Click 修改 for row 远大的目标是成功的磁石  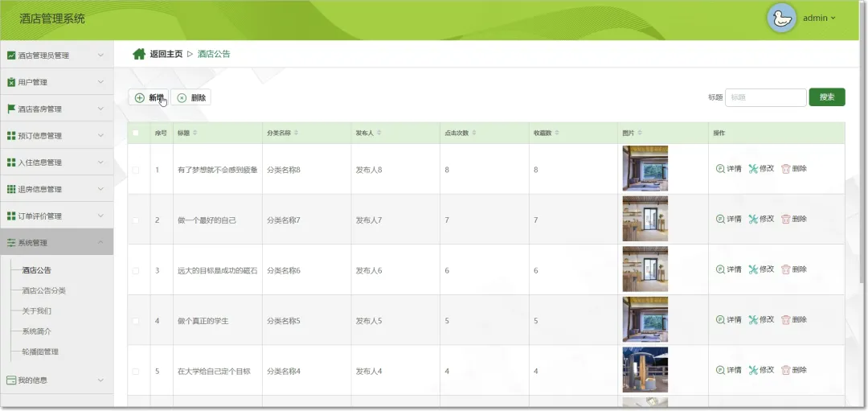761,269
